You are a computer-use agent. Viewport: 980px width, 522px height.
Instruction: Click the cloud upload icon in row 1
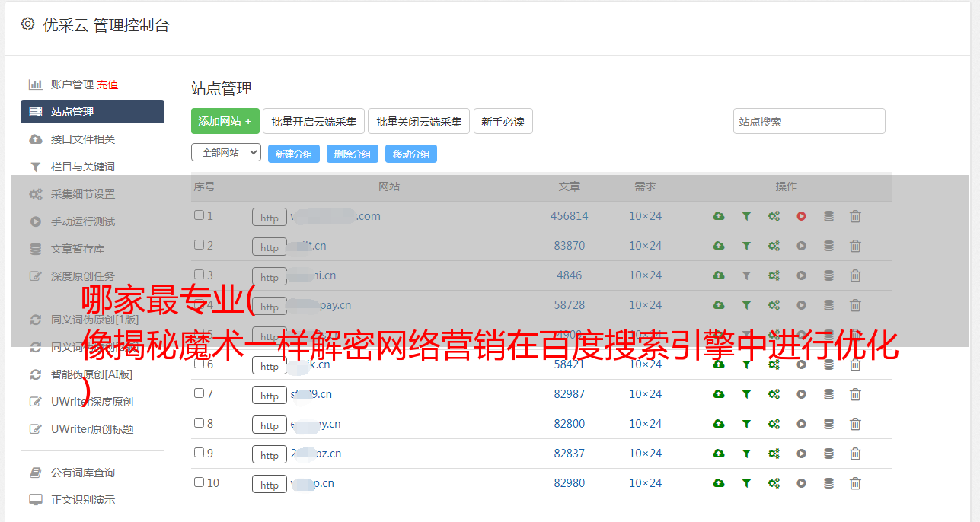tap(718, 216)
